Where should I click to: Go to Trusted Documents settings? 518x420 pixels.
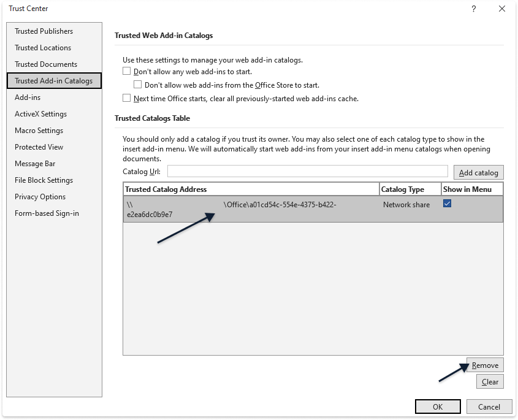46,64
